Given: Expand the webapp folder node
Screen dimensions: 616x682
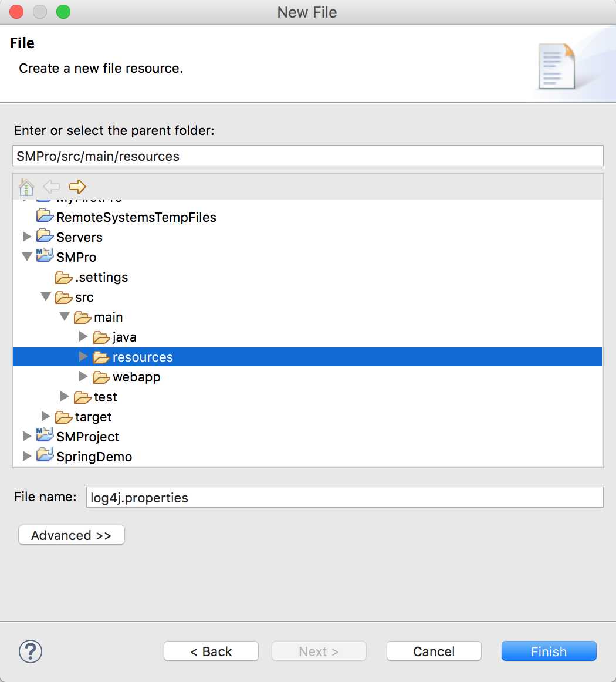Looking at the screenshot, I should coord(83,376).
